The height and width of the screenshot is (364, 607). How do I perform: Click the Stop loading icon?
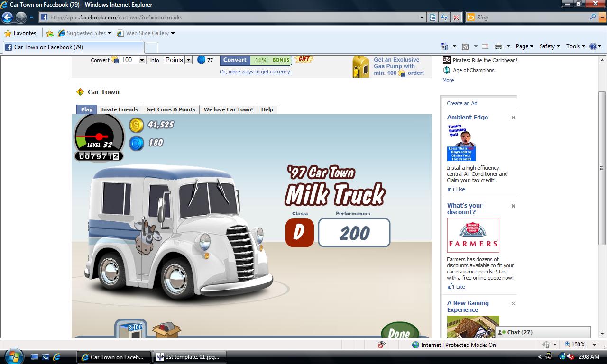click(456, 18)
